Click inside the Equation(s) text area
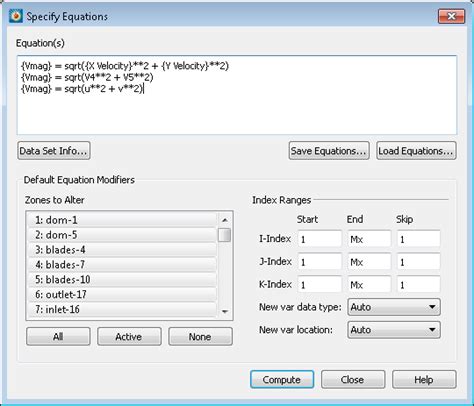The height and width of the screenshot is (406, 474). (237, 95)
